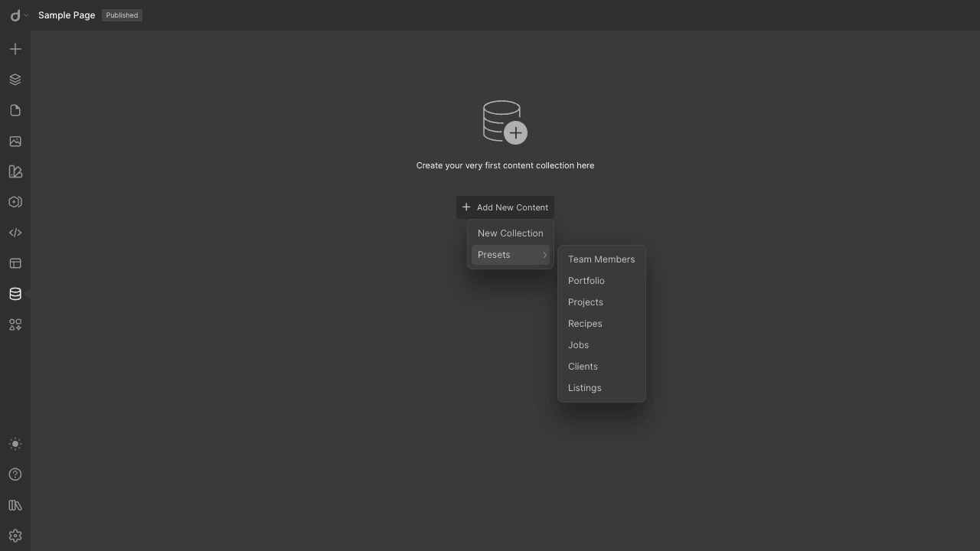Select the Listings preset
This screenshot has width=980, height=551.
602,388
